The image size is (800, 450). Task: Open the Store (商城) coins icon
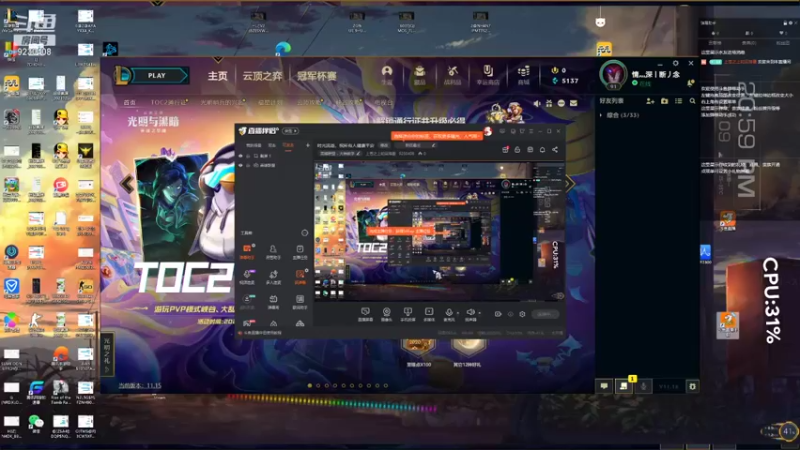pos(523,74)
